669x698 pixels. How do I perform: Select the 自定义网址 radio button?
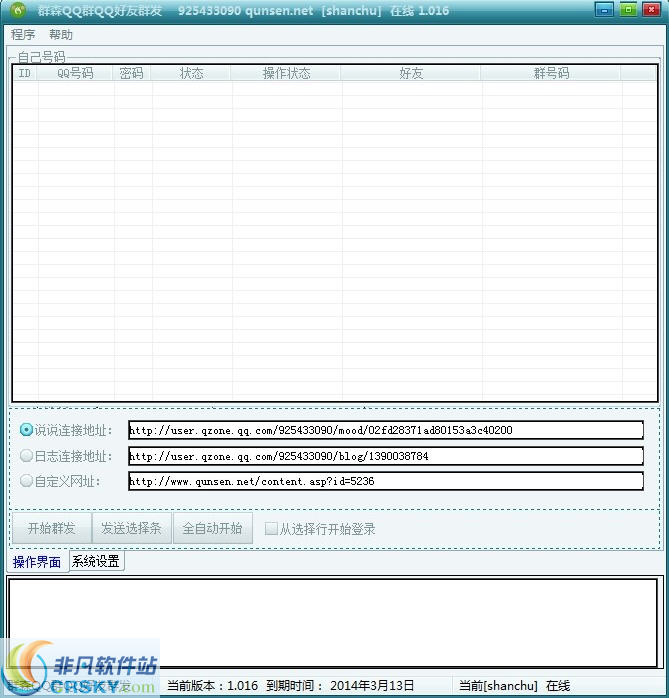point(26,481)
